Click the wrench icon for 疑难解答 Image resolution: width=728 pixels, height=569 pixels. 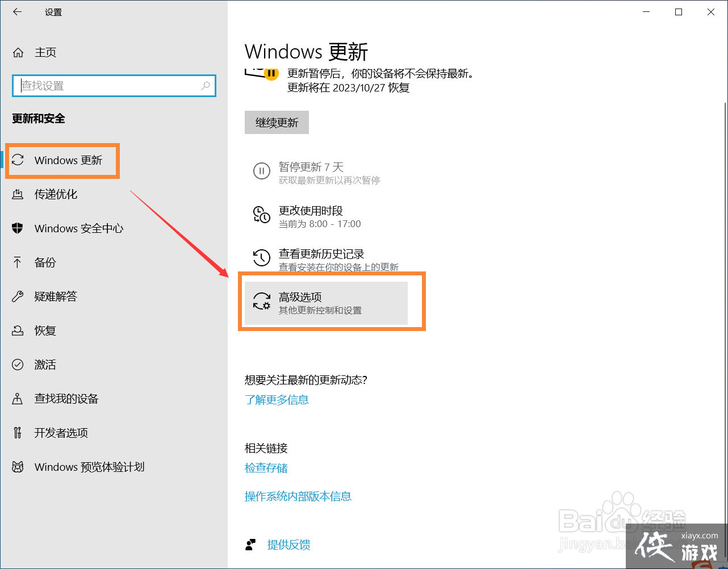18,296
